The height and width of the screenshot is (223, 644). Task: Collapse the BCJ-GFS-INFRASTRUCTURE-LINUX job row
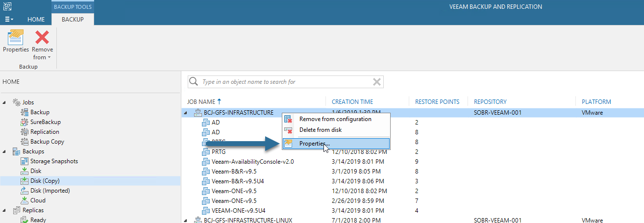click(185, 221)
